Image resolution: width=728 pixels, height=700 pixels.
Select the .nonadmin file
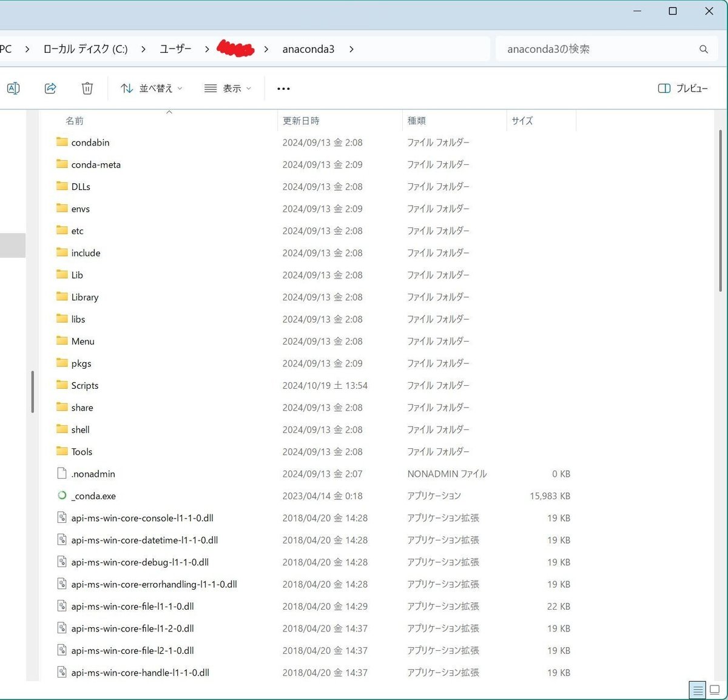(x=92, y=474)
